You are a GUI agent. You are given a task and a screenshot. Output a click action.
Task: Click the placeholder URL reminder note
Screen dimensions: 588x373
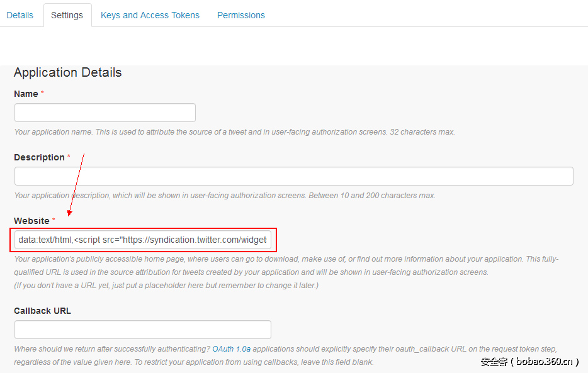click(166, 286)
